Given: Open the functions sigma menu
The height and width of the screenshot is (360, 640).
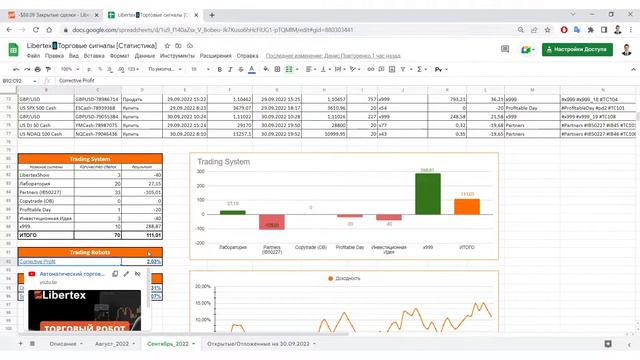Looking at the screenshot, I should tap(419, 69).
